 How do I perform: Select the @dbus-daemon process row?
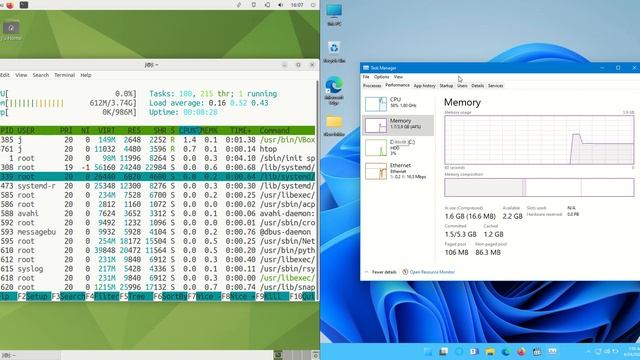[158, 232]
